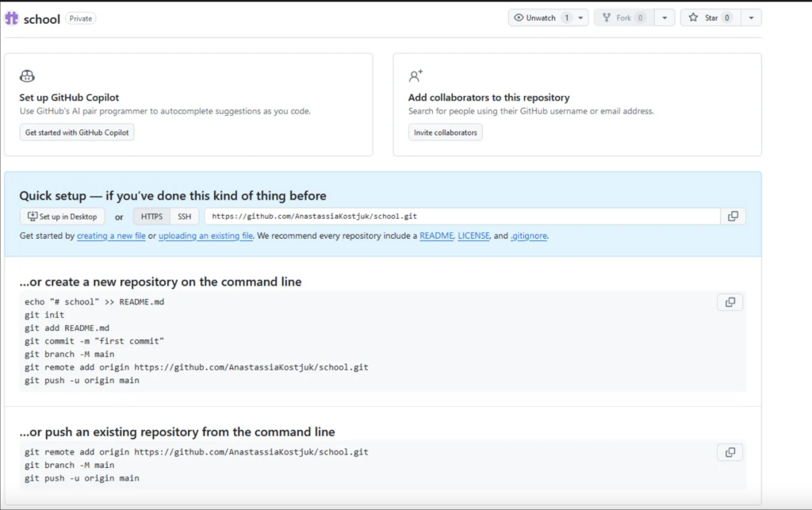Click the 'git add README.md' line
Image resolution: width=812 pixels, height=510 pixels.
67,328
